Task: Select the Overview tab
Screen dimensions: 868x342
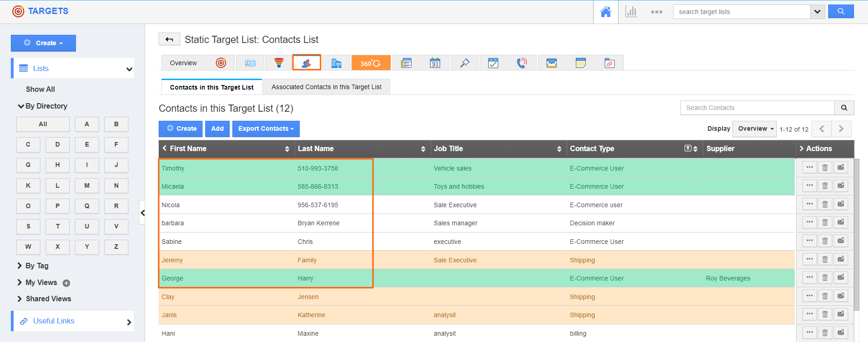Action: pyautogui.click(x=183, y=63)
